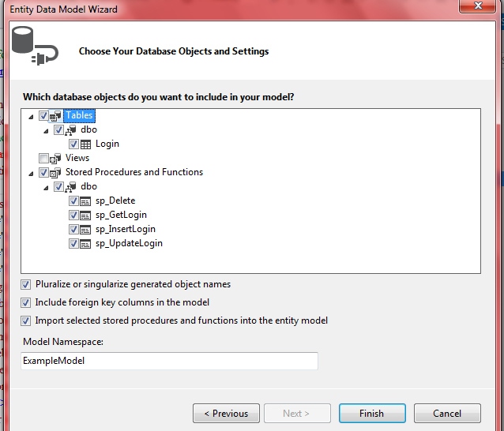Viewport: 504px width, 431px height.
Task: Disable include foreign key columns option
Action: pos(26,302)
